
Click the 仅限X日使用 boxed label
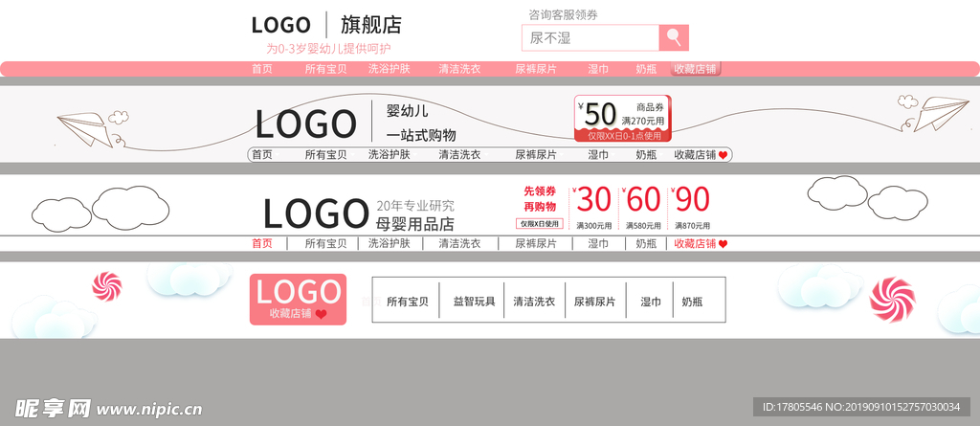(540, 223)
